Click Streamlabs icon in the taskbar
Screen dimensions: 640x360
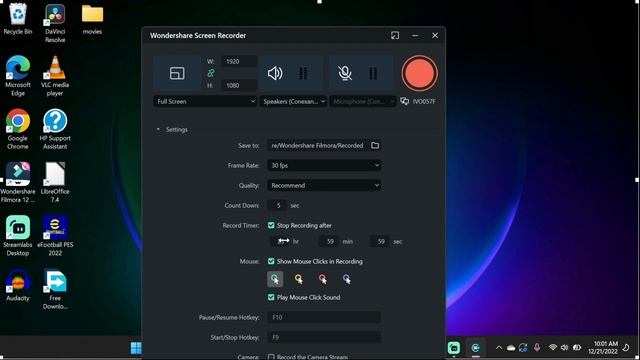pyautogui.click(x=454, y=348)
